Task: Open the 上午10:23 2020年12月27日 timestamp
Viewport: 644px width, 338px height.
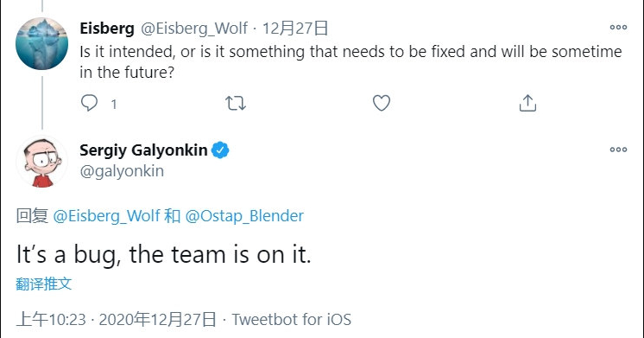Action: (117, 319)
